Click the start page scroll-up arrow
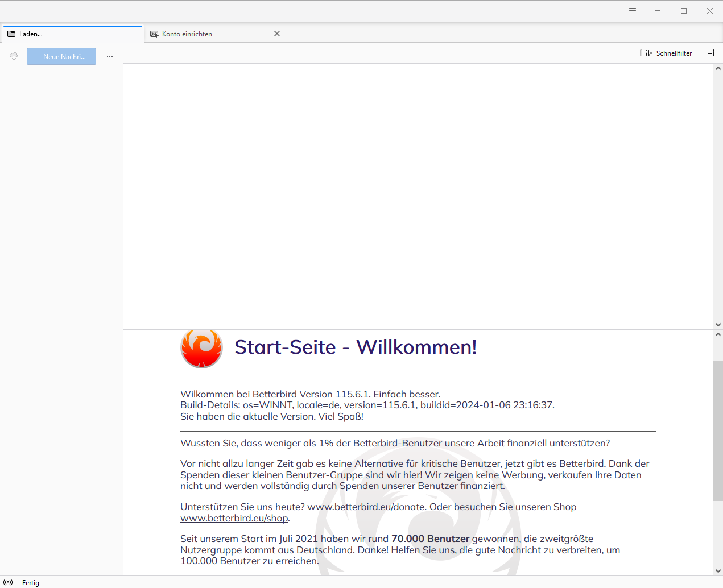This screenshot has height=588, width=723. 718,334
